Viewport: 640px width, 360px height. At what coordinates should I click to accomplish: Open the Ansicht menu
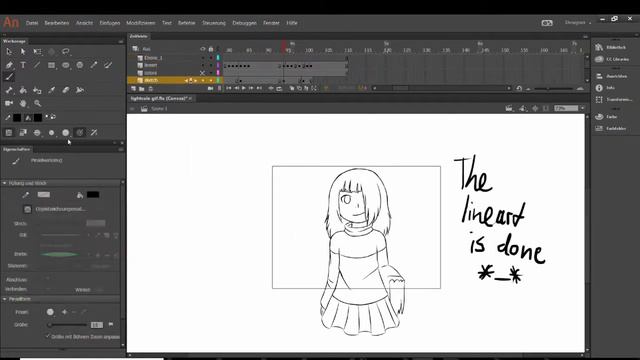click(84, 23)
